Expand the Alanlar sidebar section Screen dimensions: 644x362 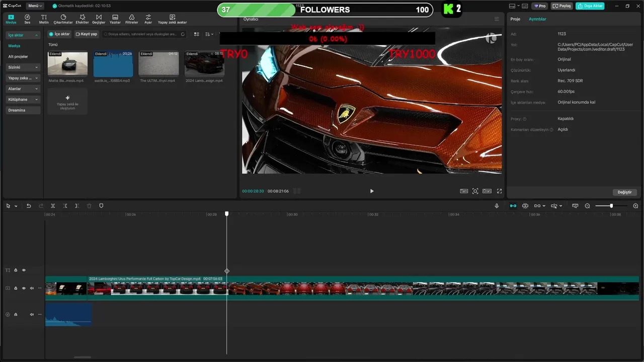[x=23, y=89]
